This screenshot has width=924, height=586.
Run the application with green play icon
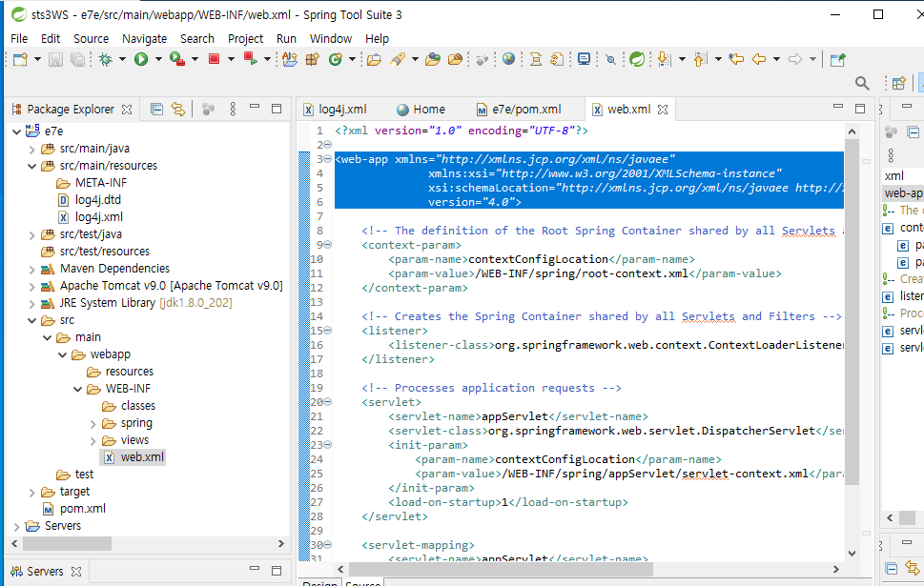click(x=141, y=59)
